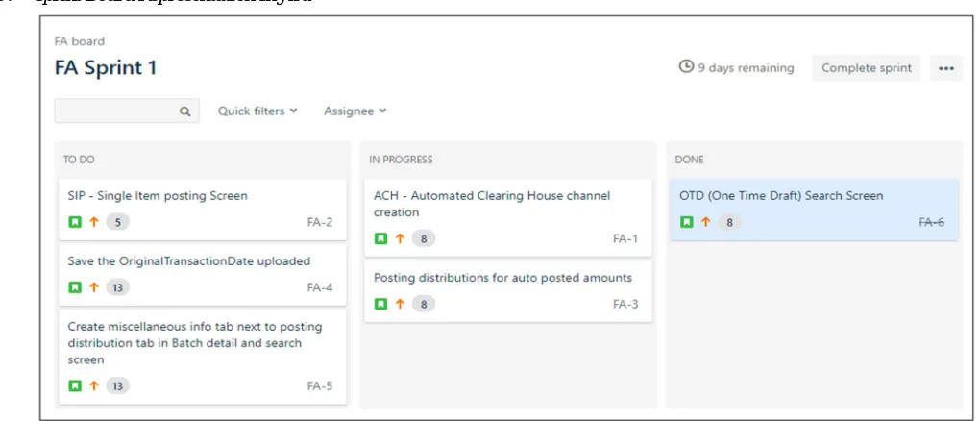Click the FA Sprint 1 title
980x421 pixels.
(x=106, y=67)
